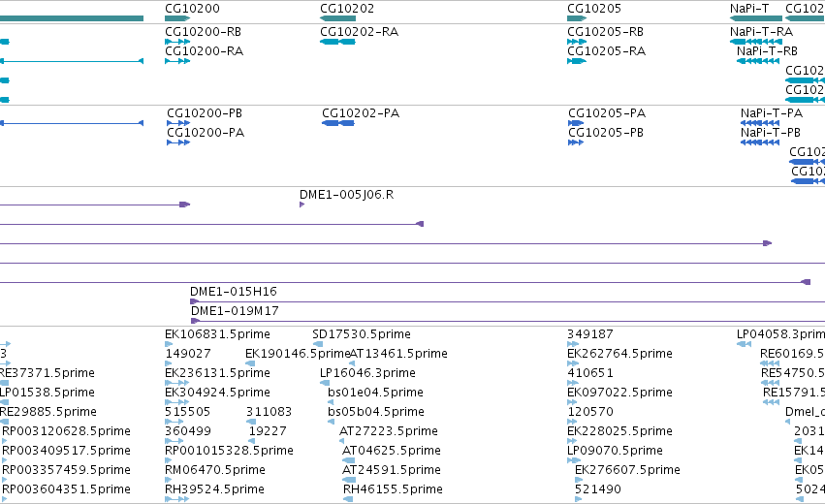Click the CG10200-PB protein label
The width and height of the screenshot is (825, 504).
205,113
